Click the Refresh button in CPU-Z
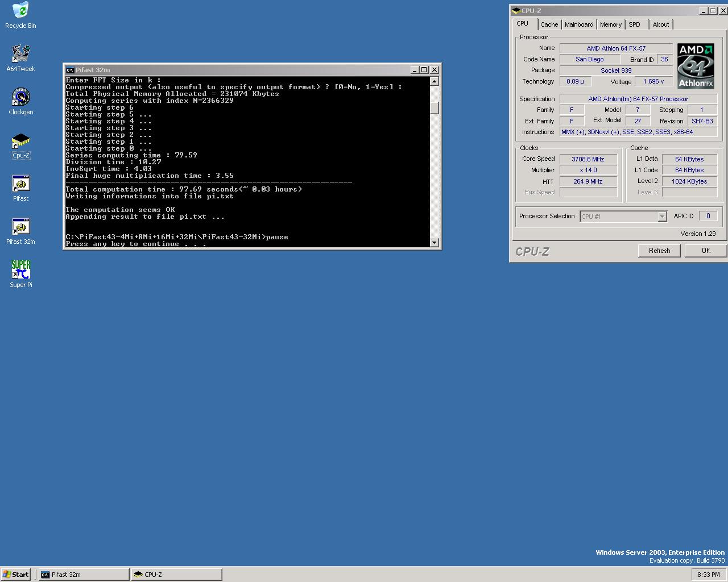The height and width of the screenshot is (582, 728). (x=659, y=251)
